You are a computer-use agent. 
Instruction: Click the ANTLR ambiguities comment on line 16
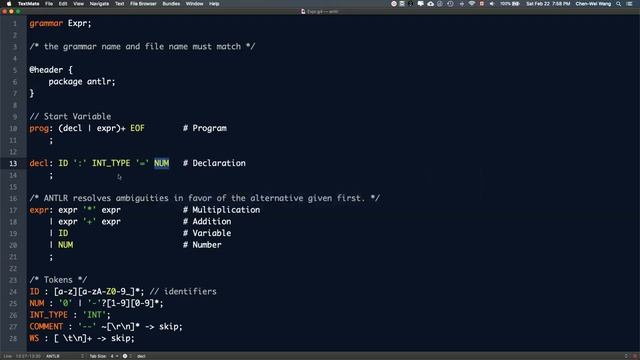pyautogui.click(x=205, y=198)
